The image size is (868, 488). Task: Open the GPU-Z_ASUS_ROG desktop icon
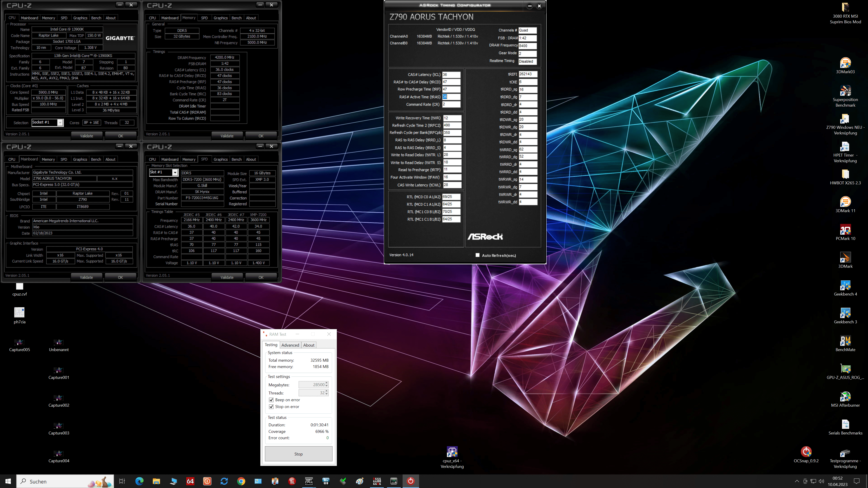845,371
